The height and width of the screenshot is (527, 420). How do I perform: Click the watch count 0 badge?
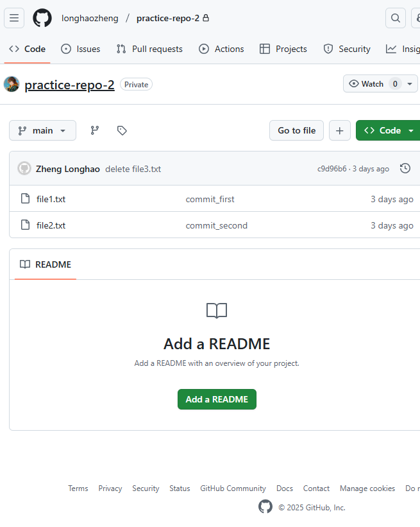point(395,83)
